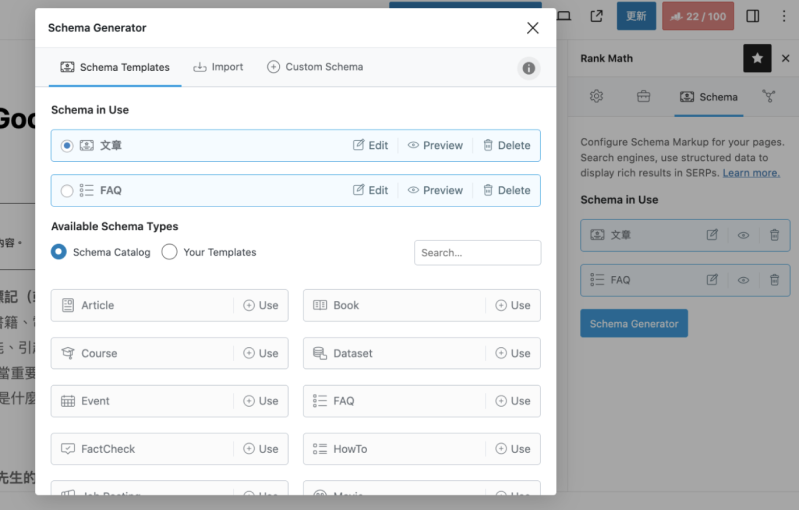Click the 更新 update button
799x510 pixels.
(x=636, y=16)
